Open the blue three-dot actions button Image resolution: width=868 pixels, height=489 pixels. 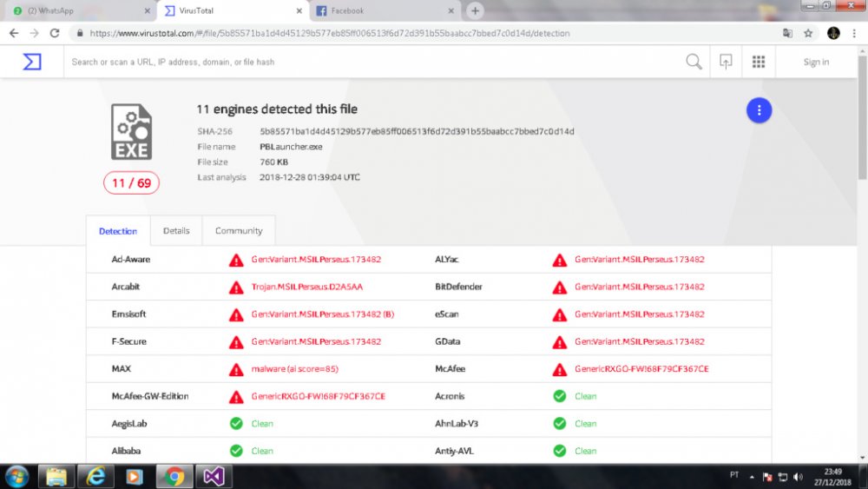pyautogui.click(x=759, y=110)
